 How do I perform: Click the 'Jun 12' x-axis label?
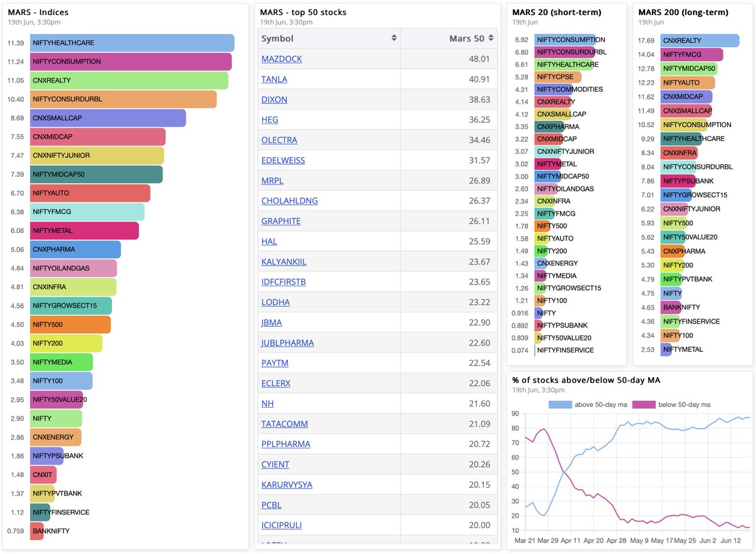point(731,540)
